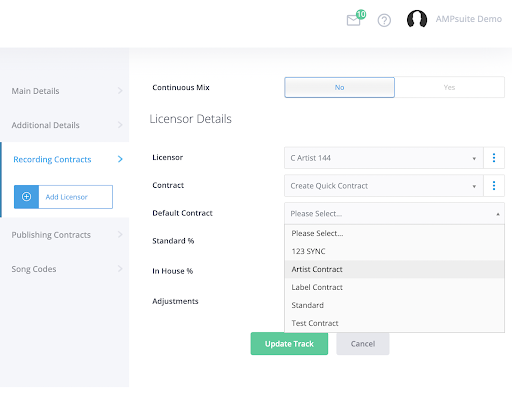Click the chevron next to Publishing Contracts

point(120,234)
